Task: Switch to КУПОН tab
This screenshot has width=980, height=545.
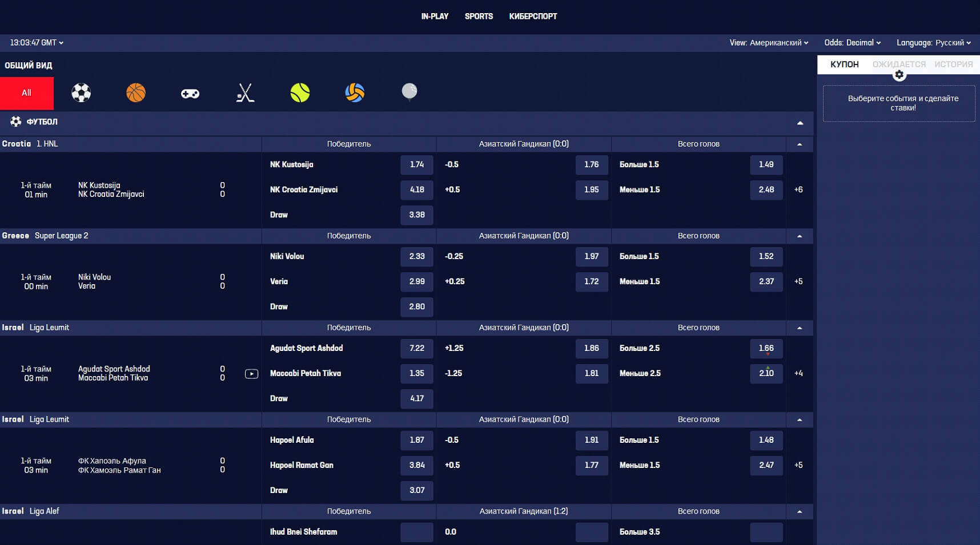Action: tap(844, 64)
